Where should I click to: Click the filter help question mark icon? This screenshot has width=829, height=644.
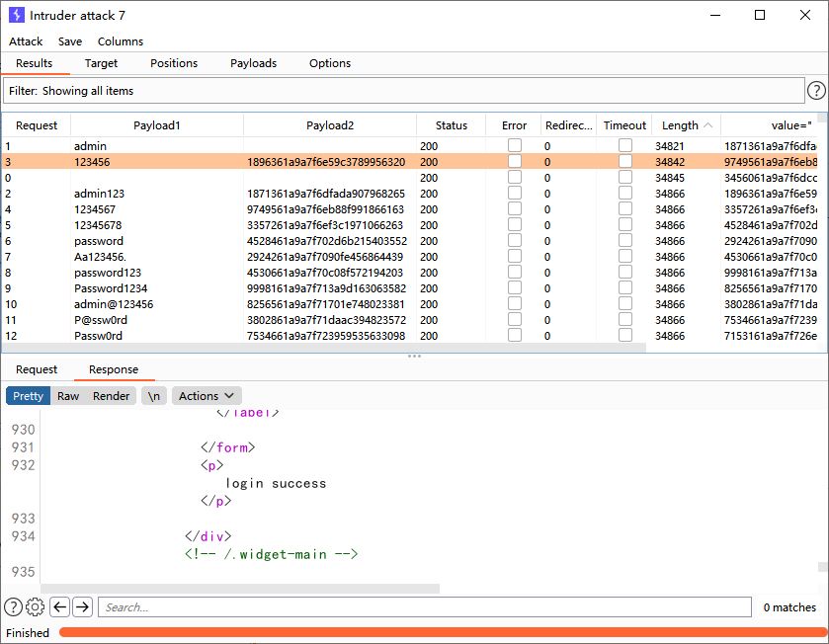tap(816, 91)
